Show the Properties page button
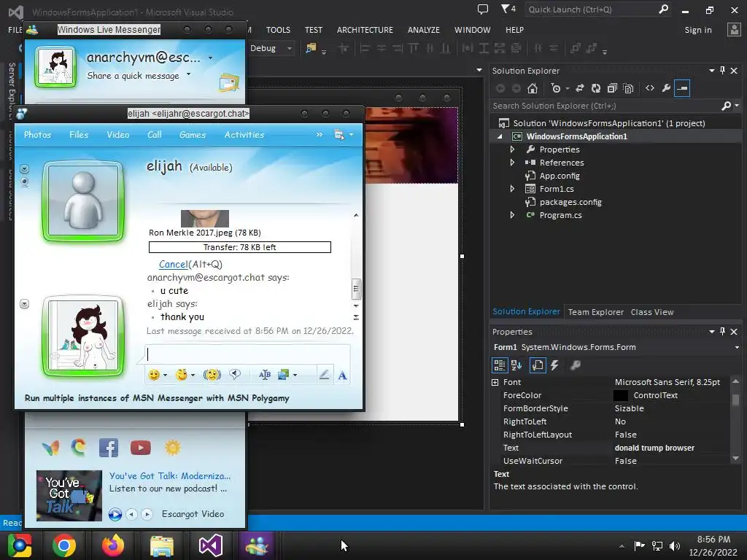The image size is (747, 560). click(x=538, y=365)
